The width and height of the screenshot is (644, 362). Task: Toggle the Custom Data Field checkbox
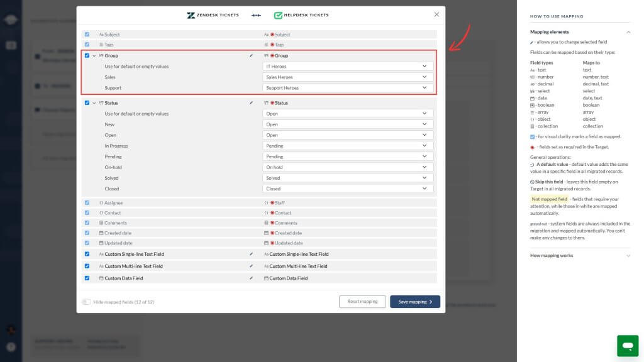(x=87, y=278)
